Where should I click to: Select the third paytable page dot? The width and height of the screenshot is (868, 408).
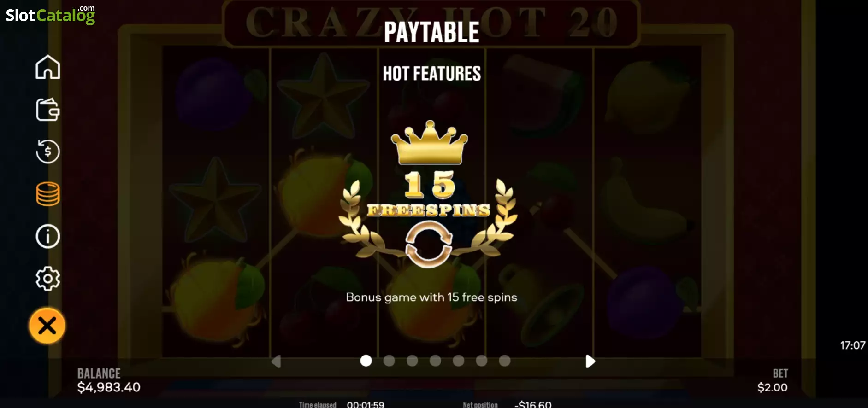(412, 361)
